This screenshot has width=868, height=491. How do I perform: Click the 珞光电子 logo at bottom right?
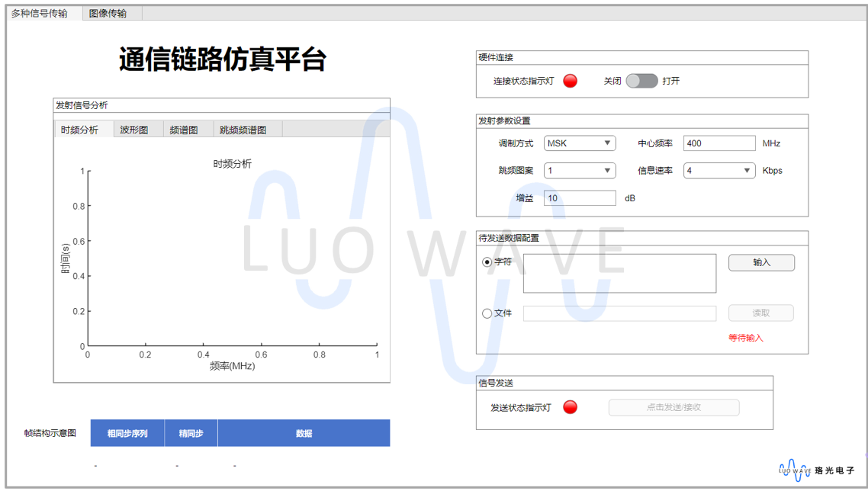point(816,470)
